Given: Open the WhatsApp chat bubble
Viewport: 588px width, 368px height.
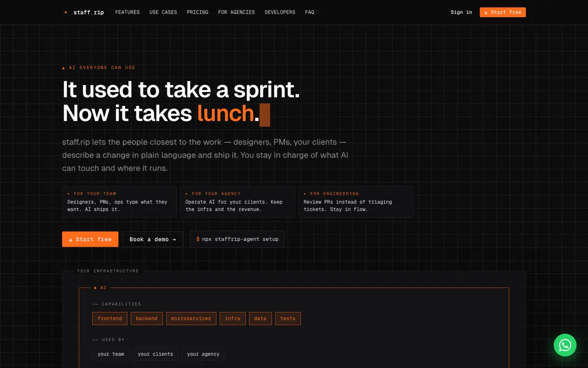Looking at the screenshot, I should [x=565, y=345].
